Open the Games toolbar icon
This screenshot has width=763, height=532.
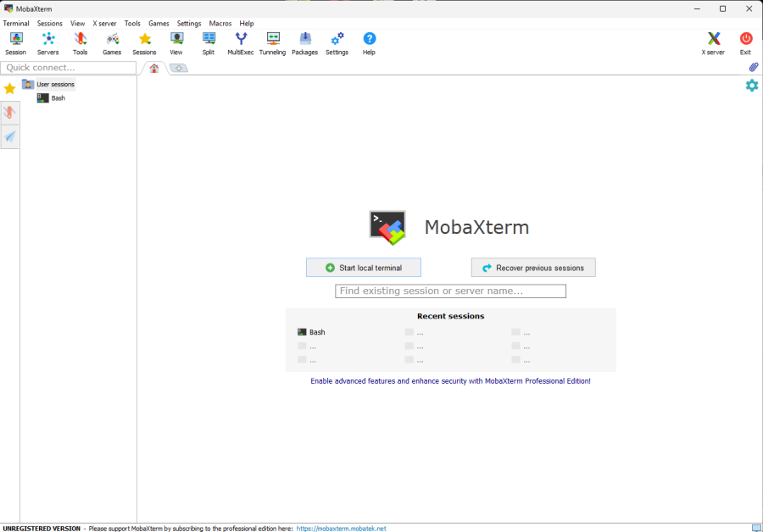112,43
